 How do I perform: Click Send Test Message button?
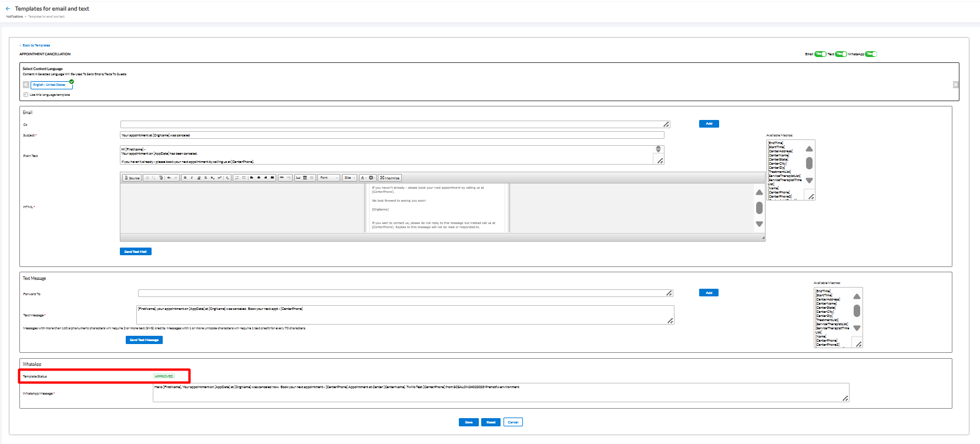(144, 340)
